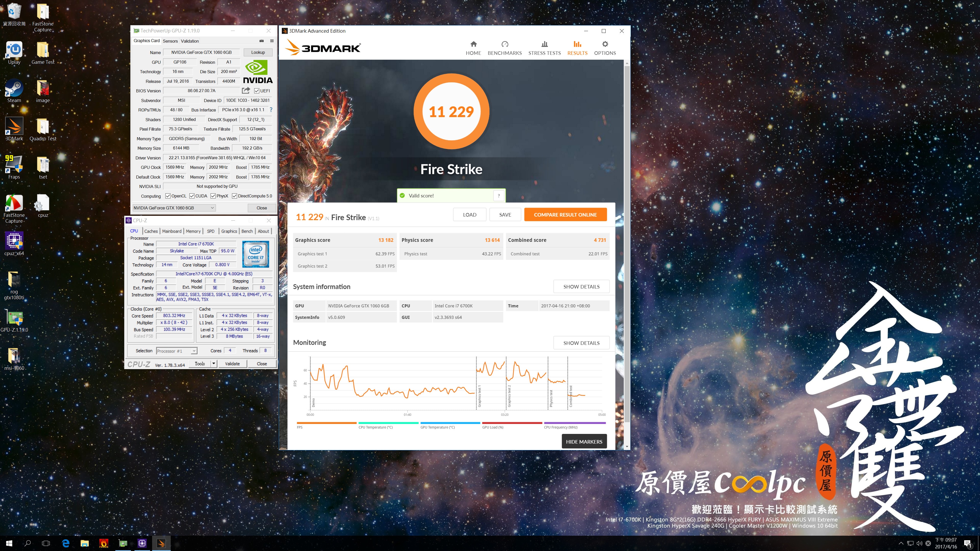Toggle the DirectCompute 5.0 checkbox
This screenshot has height=551, width=980.
(234, 196)
